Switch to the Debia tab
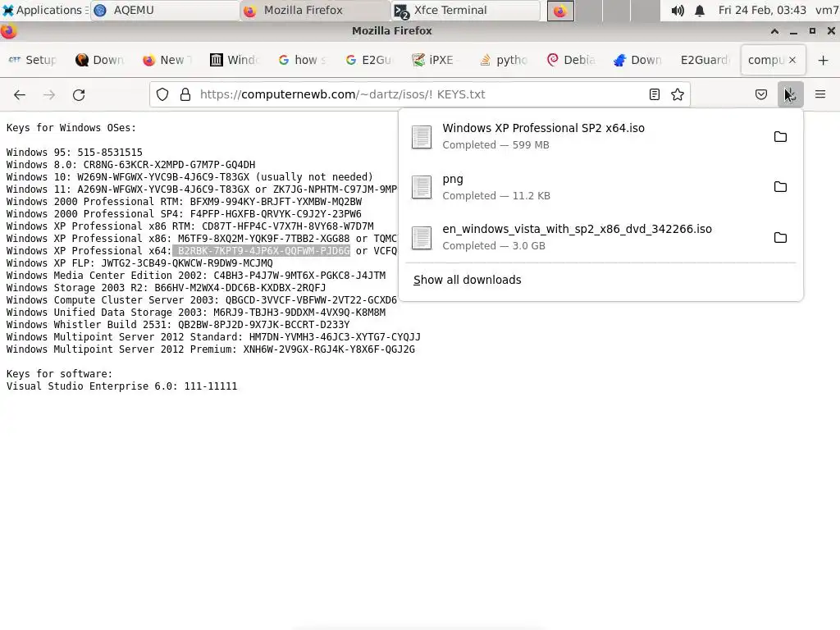Image resolution: width=840 pixels, height=630 pixels. coord(572,60)
